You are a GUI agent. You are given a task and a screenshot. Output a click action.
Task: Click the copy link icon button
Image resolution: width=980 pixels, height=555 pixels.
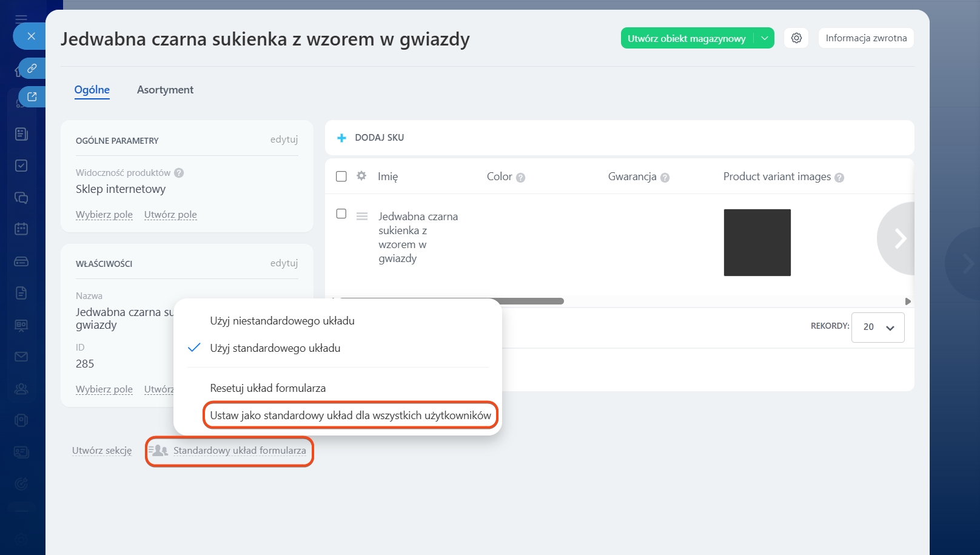click(32, 69)
